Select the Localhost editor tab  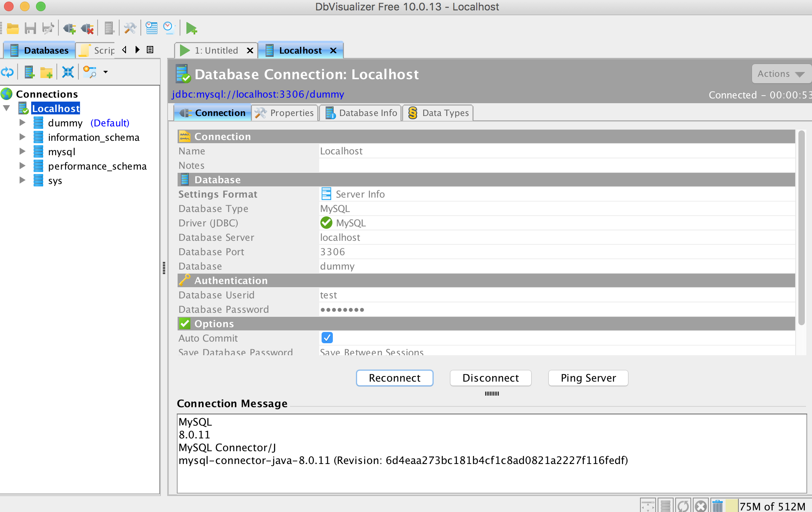[x=300, y=50]
